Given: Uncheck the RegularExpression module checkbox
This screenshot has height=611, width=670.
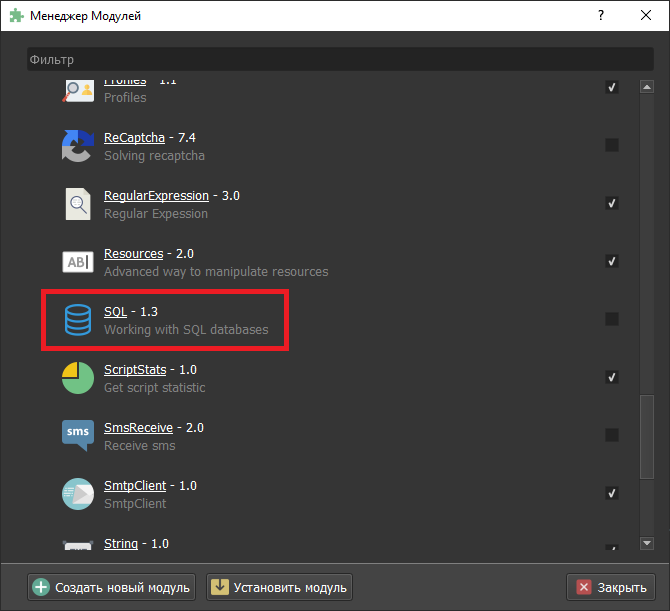Looking at the screenshot, I should [x=612, y=203].
